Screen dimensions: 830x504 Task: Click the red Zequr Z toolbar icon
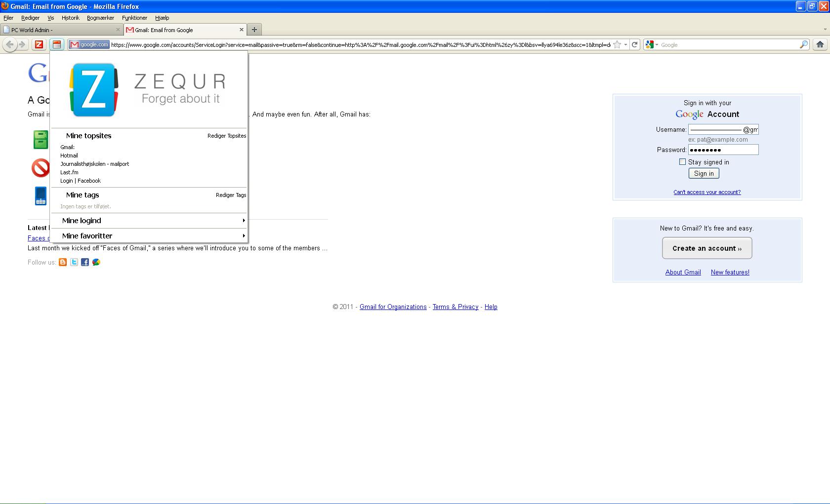coord(39,44)
